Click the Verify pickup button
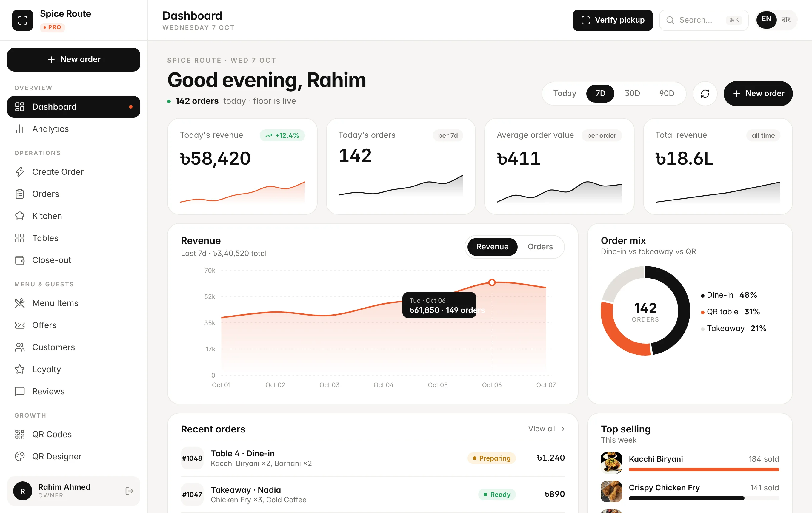Image resolution: width=812 pixels, height=513 pixels. (x=612, y=20)
